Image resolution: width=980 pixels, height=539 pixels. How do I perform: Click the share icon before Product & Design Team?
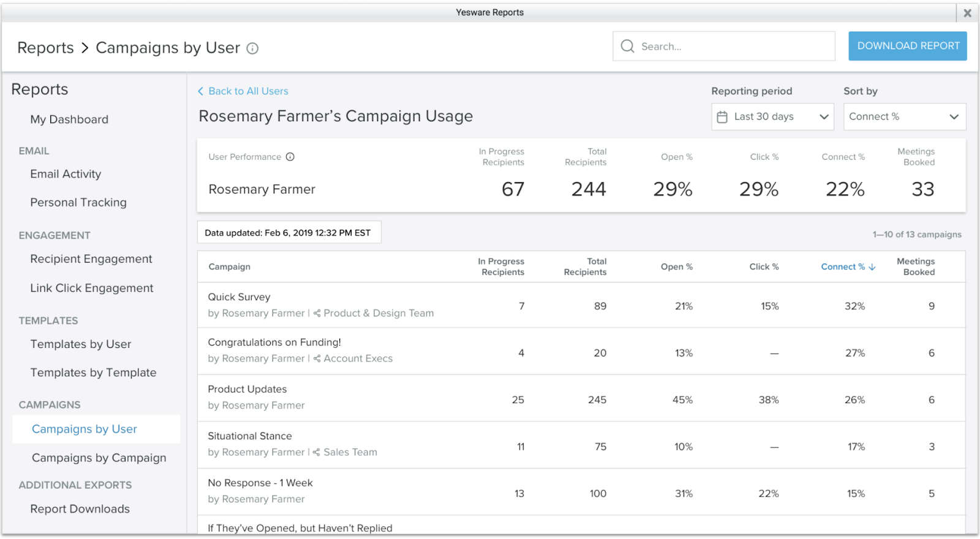(317, 314)
